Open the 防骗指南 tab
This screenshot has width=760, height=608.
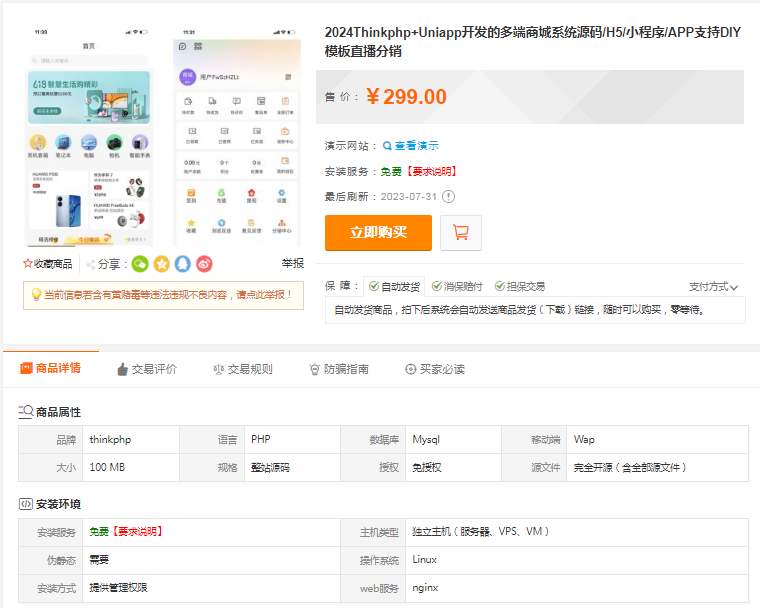[338, 369]
